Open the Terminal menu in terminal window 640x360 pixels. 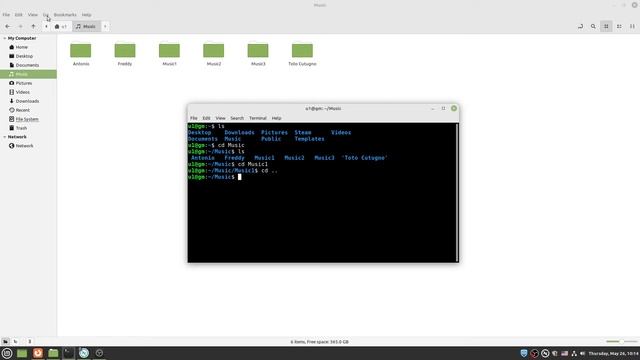258,118
